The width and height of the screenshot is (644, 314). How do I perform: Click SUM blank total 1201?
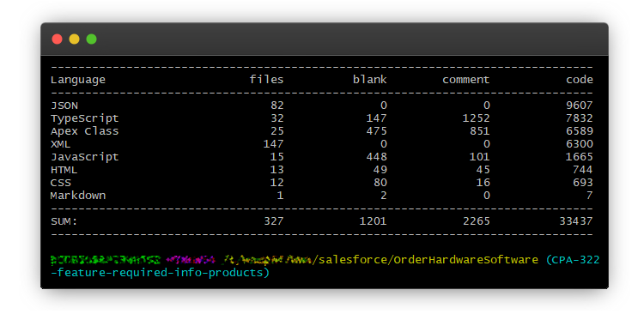(x=374, y=221)
